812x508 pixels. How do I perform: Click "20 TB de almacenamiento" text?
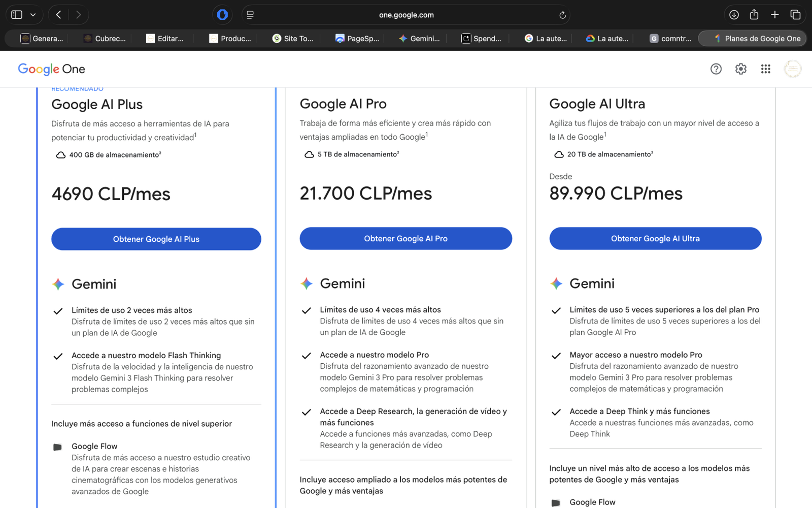[610, 154]
